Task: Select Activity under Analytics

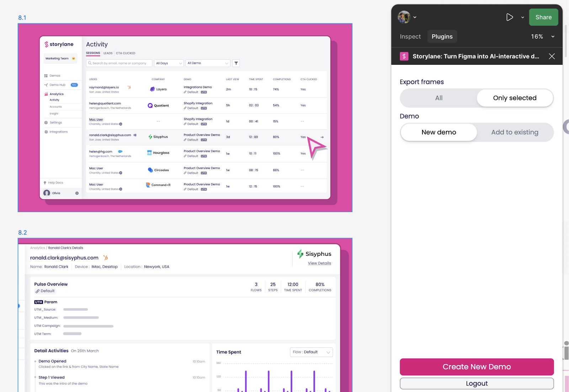Action: pyautogui.click(x=54, y=100)
